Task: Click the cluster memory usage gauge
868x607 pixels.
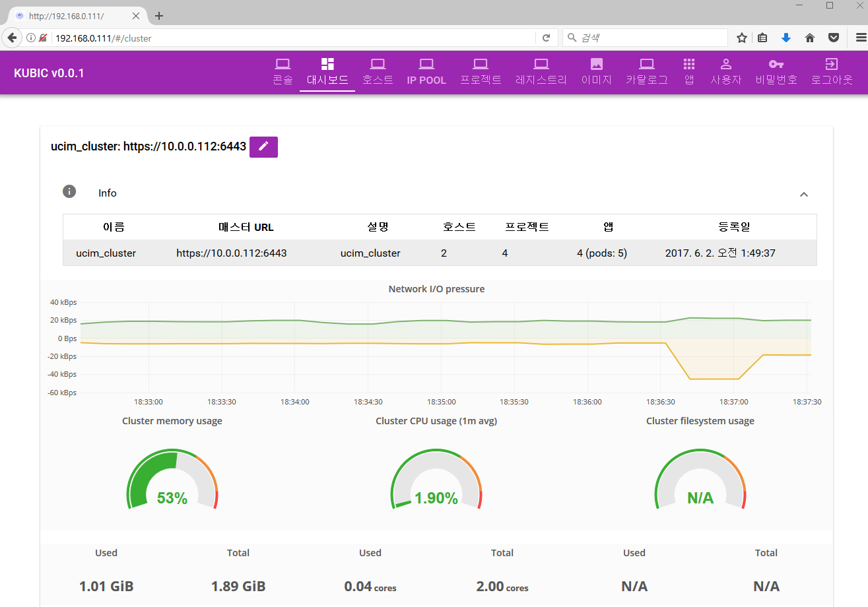Action: pos(172,481)
